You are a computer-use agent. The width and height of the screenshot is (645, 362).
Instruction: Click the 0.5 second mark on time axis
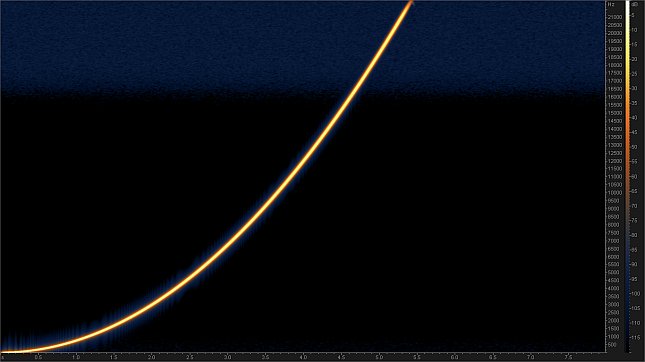38,357
